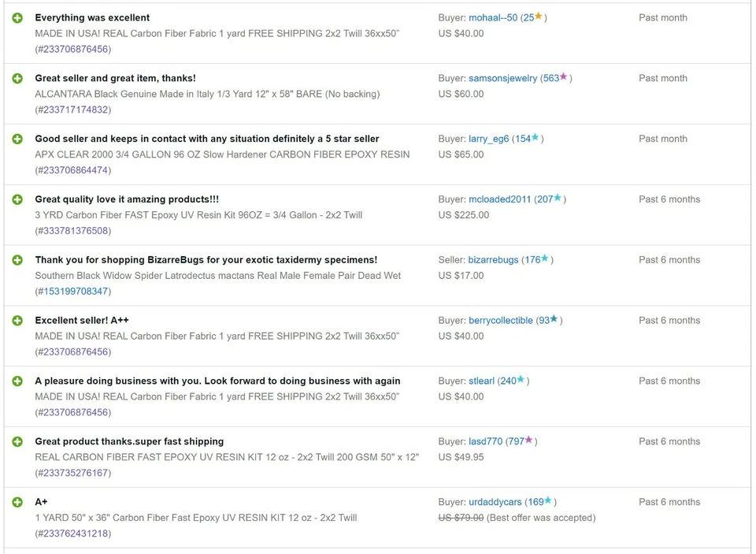Open buyer profile mohaal--50

pos(493,18)
